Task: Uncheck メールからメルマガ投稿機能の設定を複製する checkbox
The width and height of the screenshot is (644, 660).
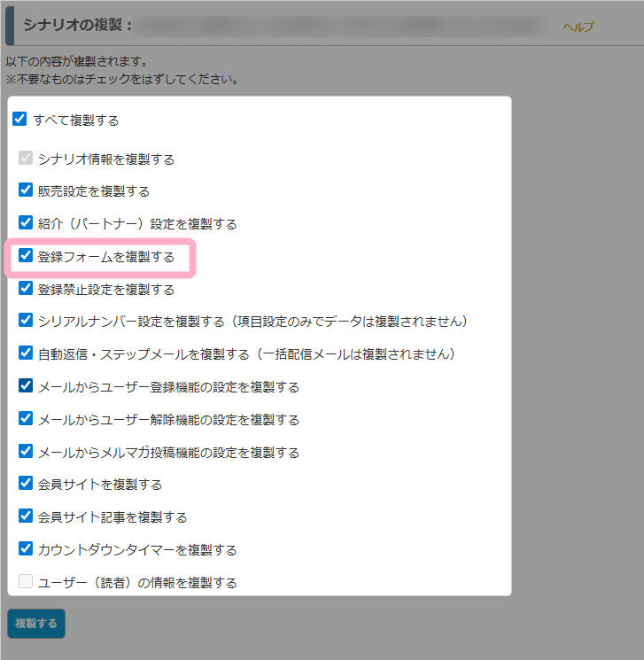Action: [26, 451]
